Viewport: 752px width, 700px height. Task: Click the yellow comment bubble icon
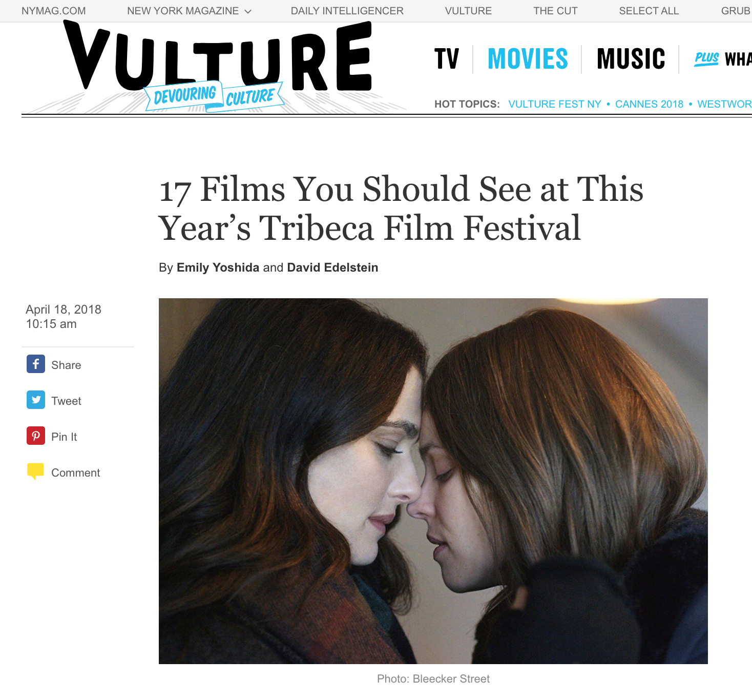coord(35,471)
